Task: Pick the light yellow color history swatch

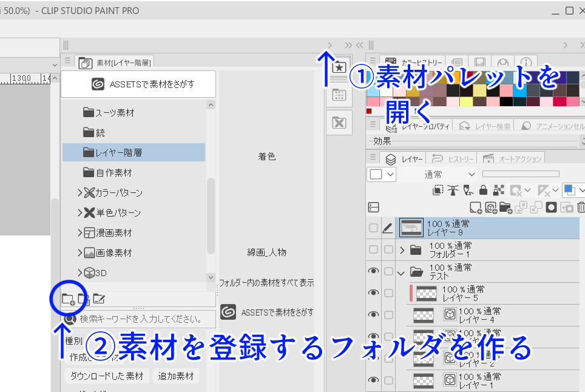Action: pyautogui.click(x=479, y=90)
